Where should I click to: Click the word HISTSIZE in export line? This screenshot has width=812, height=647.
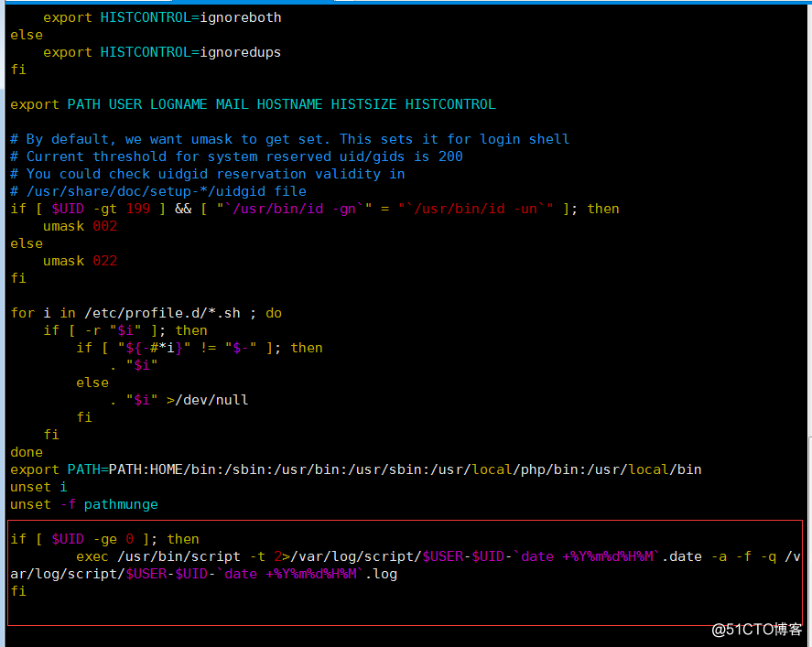pyautogui.click(x=363, y=104)
